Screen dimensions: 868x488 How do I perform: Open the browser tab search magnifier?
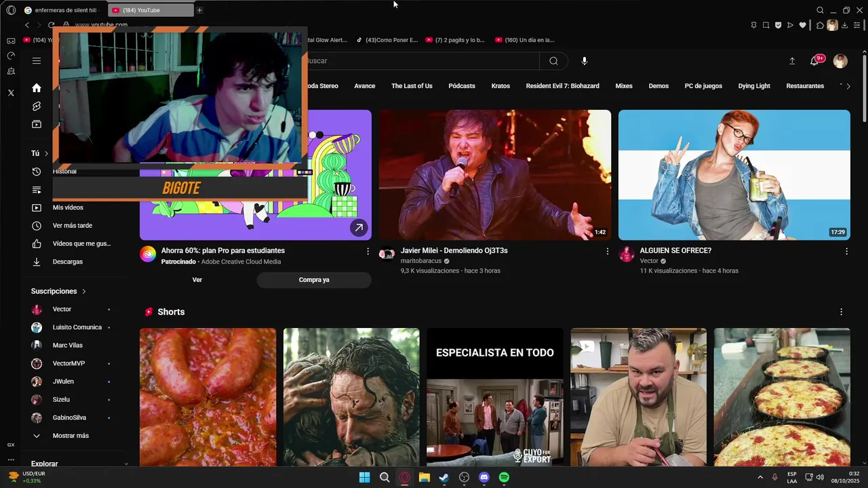click(x=820, y=10)
